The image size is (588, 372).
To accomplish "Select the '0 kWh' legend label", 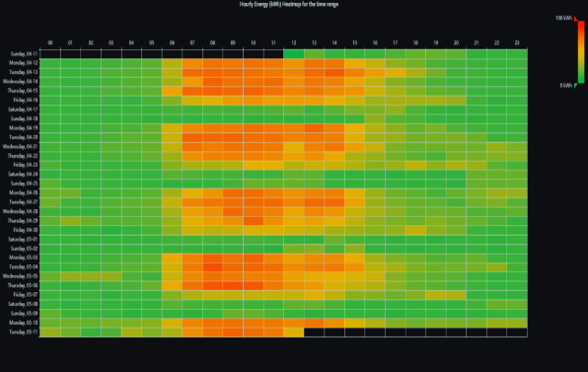I will tap(566, 86).
